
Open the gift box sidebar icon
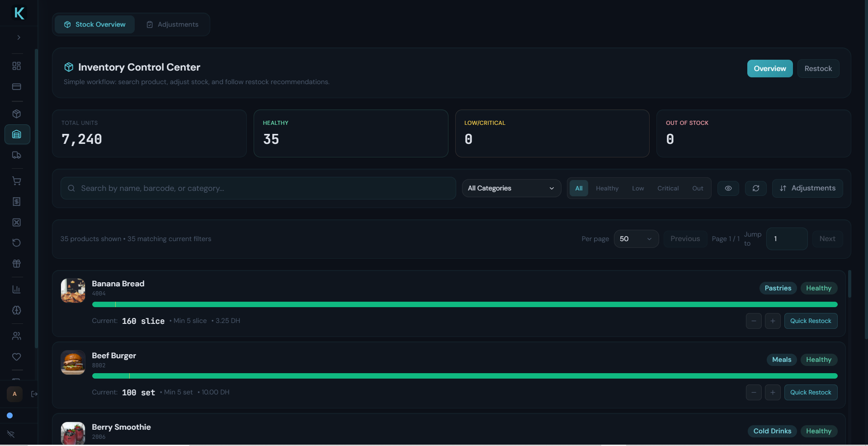click(17, 264)
